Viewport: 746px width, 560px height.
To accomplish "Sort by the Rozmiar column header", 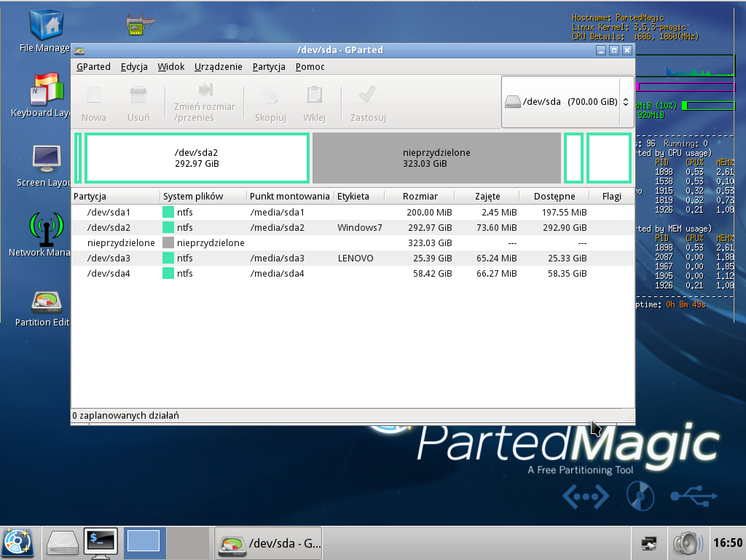I will click(x=420, y=197).
